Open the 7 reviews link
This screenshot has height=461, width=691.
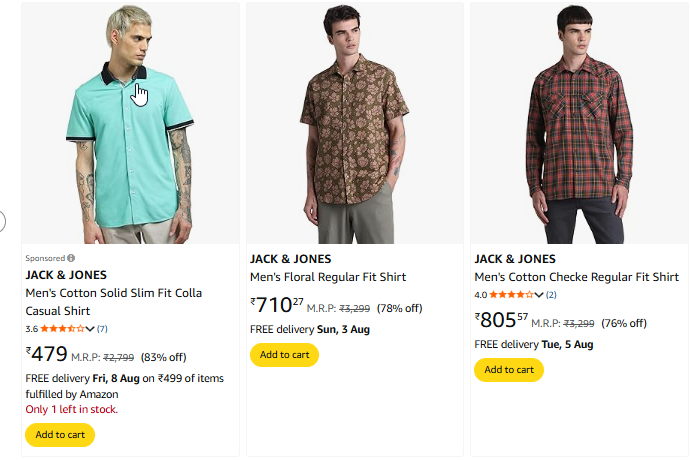(x=102, y=328)
